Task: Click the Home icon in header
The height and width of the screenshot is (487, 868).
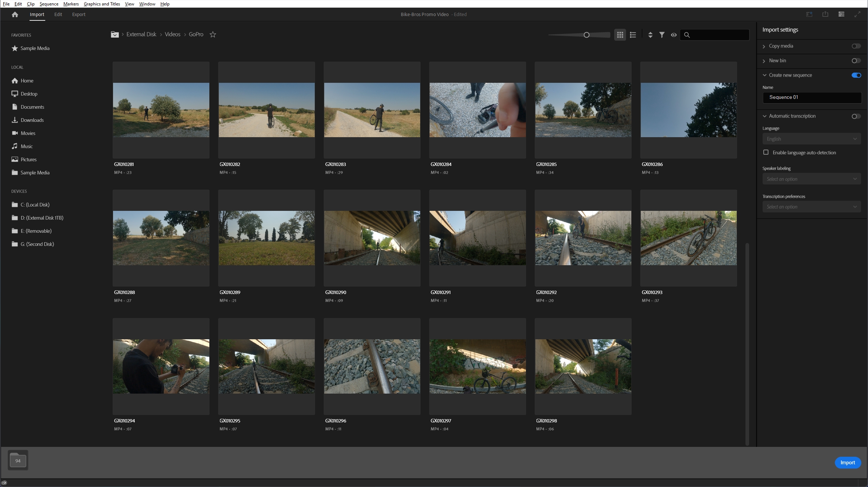Action: [15, 15]
